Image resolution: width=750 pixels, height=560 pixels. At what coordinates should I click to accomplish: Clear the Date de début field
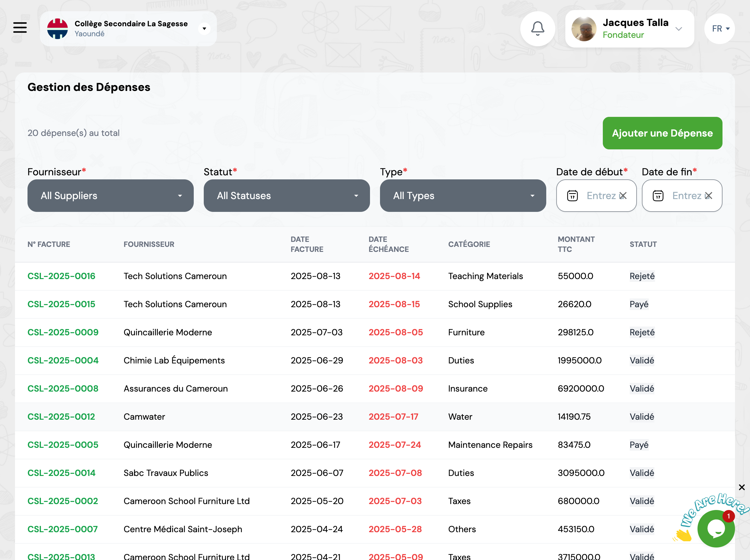(623, 196)
